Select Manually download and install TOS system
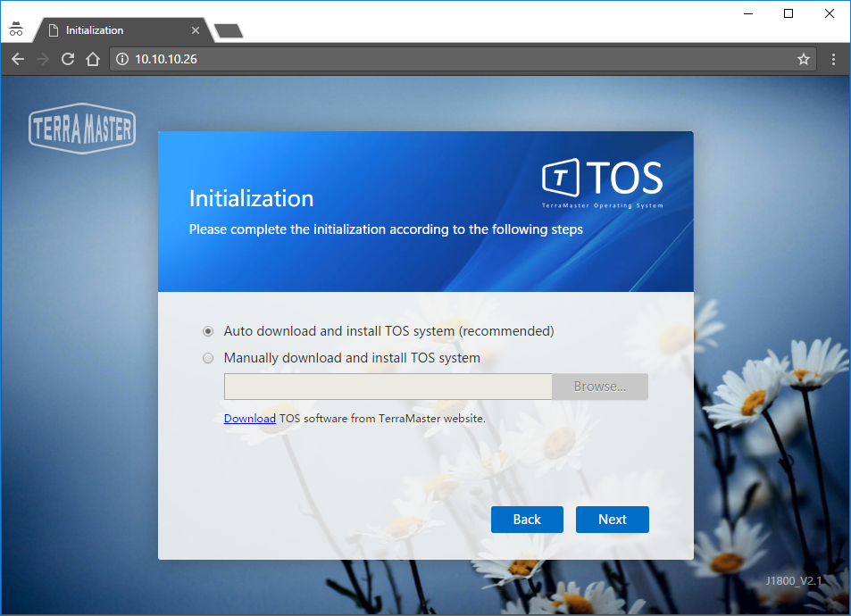Image resolution: width=851 pixels, height=616 pixels. tap(208, 358)
